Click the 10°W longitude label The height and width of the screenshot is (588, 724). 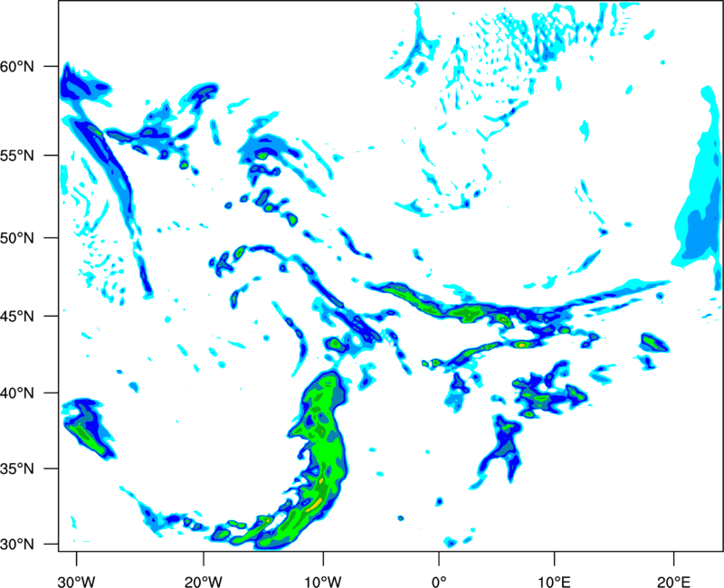tap(323, 582)
